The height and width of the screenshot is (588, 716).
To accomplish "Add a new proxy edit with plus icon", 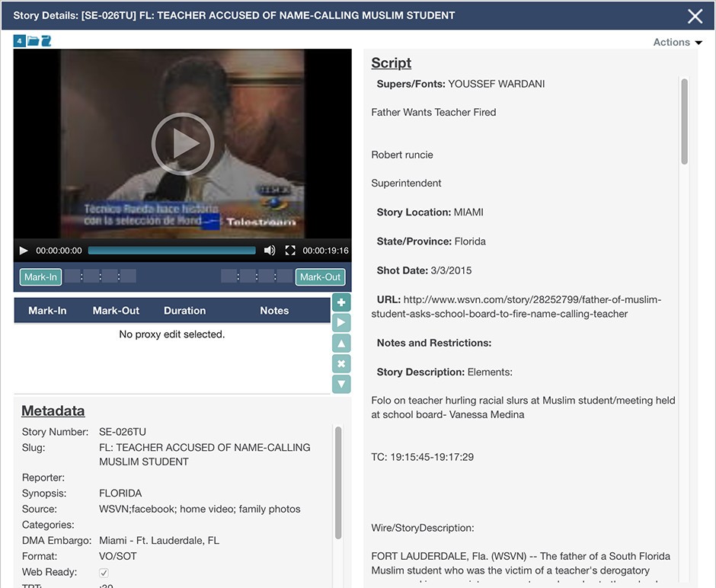I will tap(341, 303).
